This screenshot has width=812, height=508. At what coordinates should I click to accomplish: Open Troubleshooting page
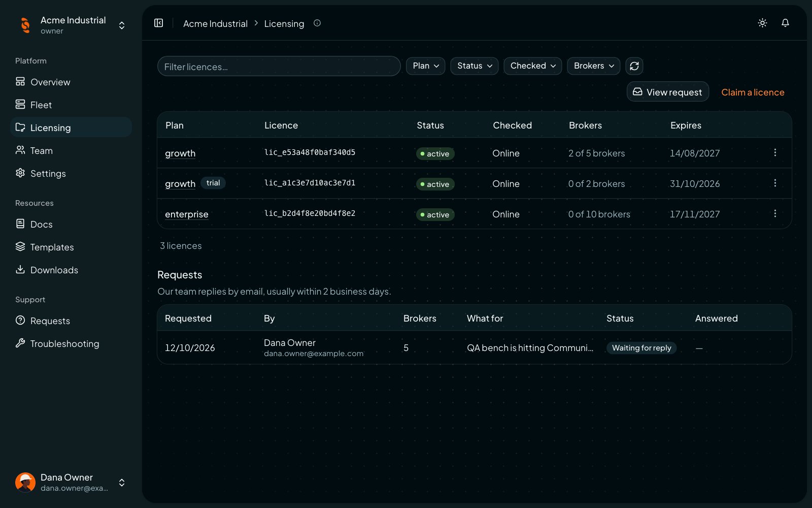click(71, 343)
